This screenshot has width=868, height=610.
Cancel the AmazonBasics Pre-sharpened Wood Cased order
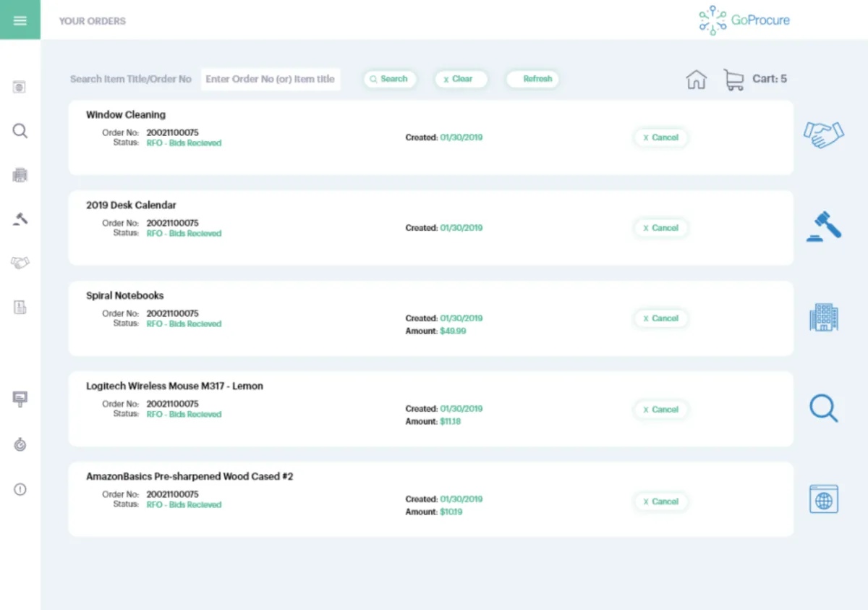[x=661, y=501]
